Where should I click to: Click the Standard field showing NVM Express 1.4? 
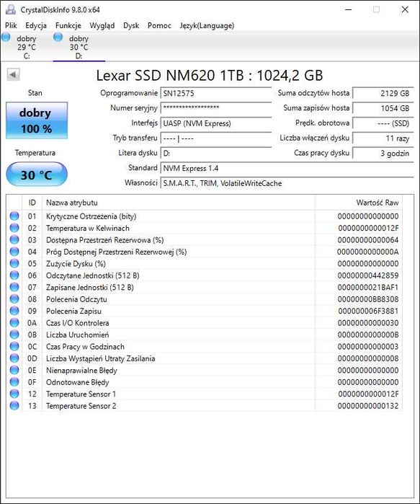point(287,168)
